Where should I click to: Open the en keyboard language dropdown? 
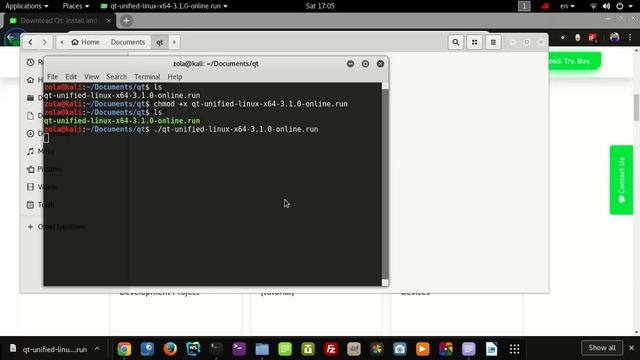coord(567,6)
